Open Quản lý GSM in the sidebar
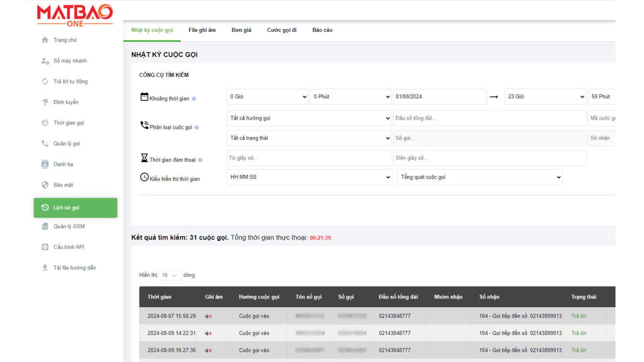Screen dimensions: 644x362 pyautogui.click(x=69, y=226)
